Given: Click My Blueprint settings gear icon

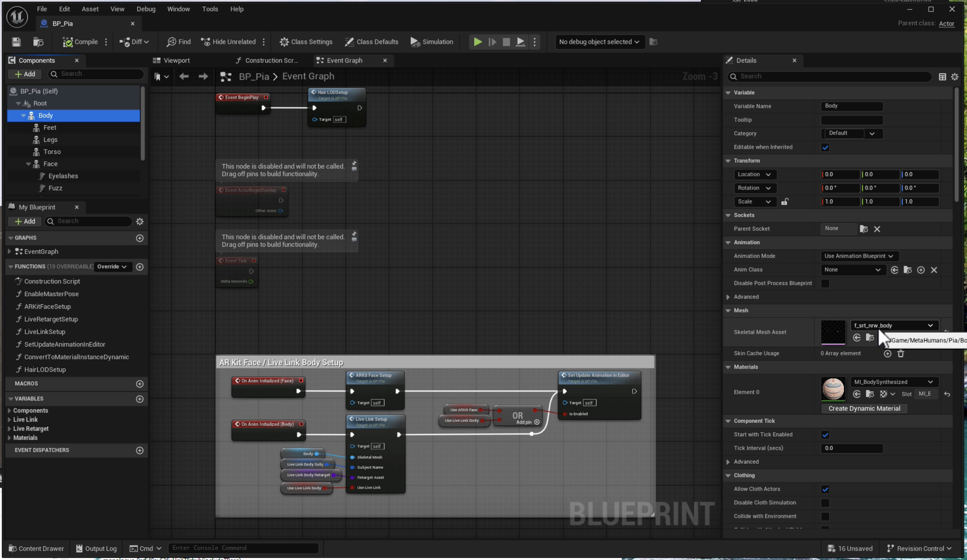Looking at the screenshot, I should [x=139, y=221].
